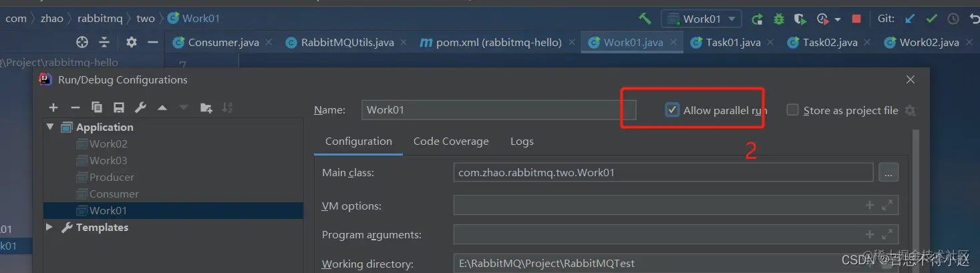Open the Work01 run configuration dropdown
Viewport: 980px width, 273px height.
click(x=701, y=19)
